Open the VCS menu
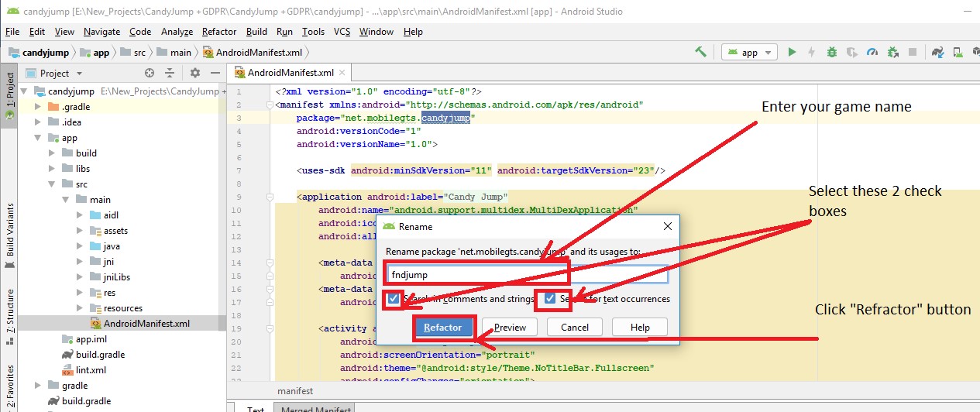 point(342,32)
